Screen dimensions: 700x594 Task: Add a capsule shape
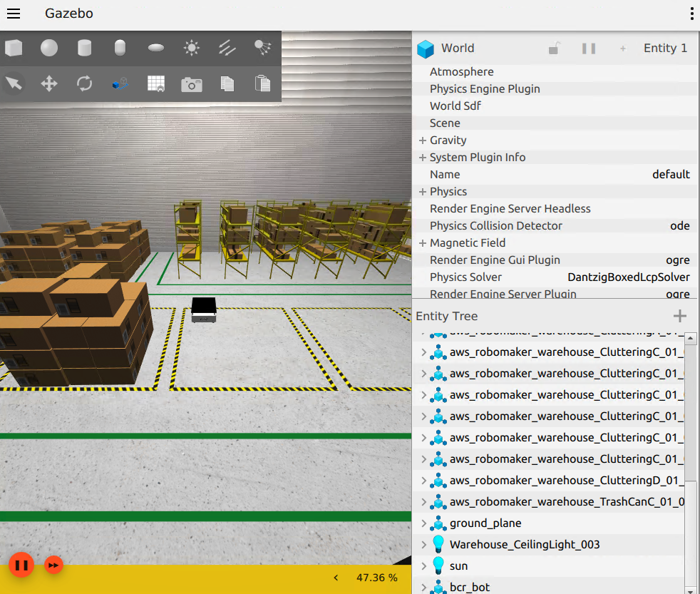(120, 48)
